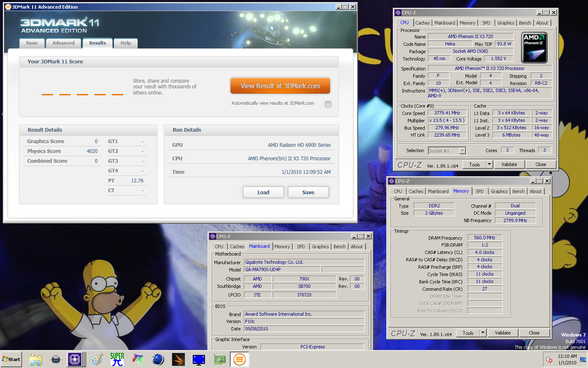Click the Physics Score value 4020

[92, 151]
